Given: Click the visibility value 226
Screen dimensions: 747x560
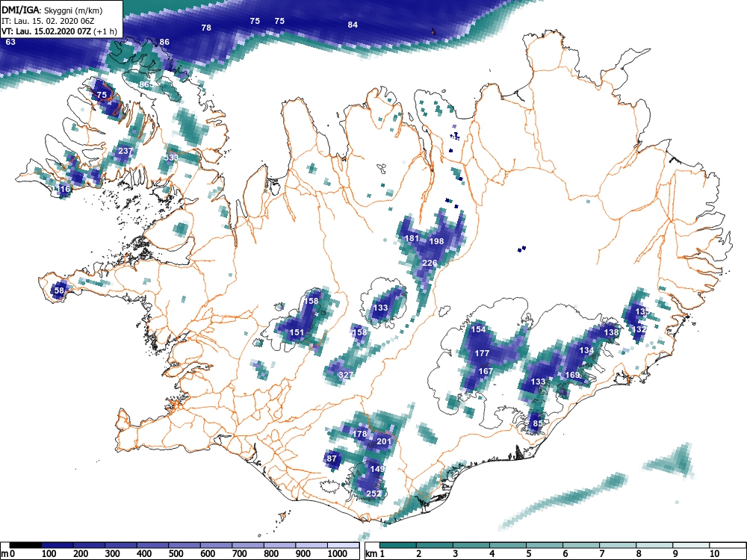Looking at the screenshot, I should pos(430,263).
